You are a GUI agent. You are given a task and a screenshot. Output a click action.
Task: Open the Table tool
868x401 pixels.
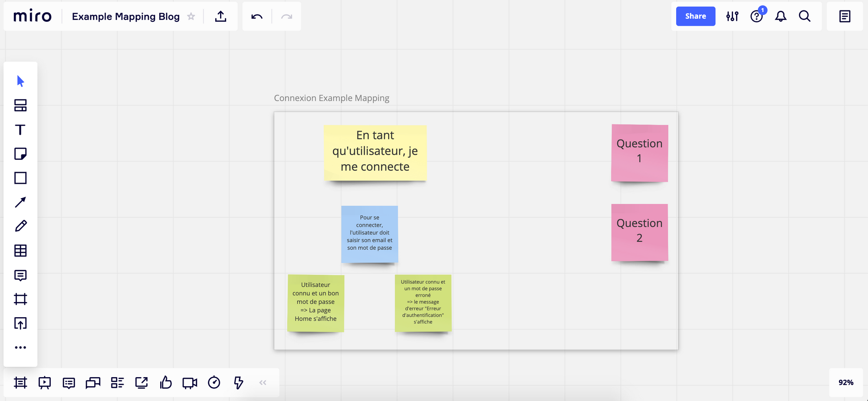[x=20, y=251]
